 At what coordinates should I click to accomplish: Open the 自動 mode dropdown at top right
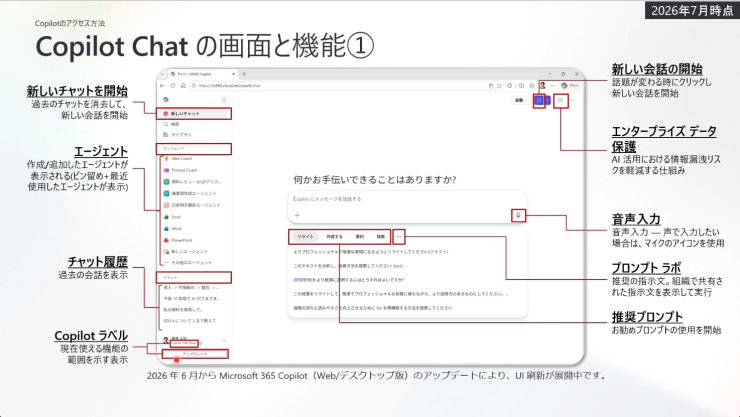point(520,100)
